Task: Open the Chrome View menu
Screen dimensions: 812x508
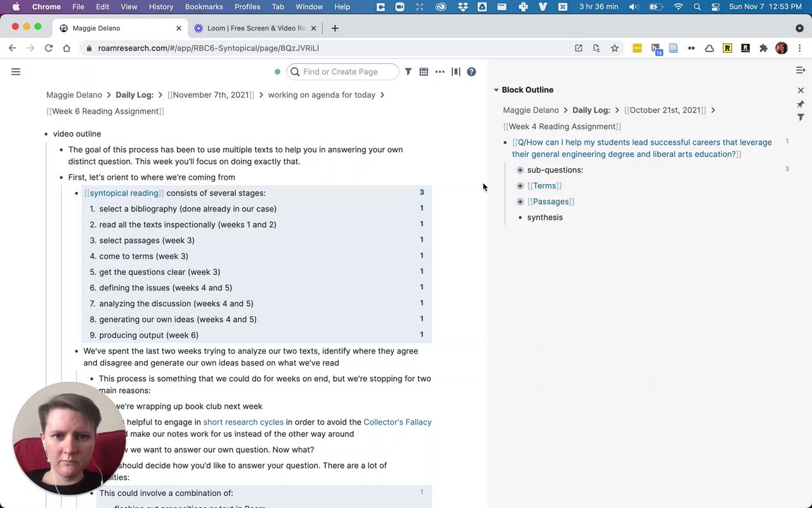Action: 129,7
